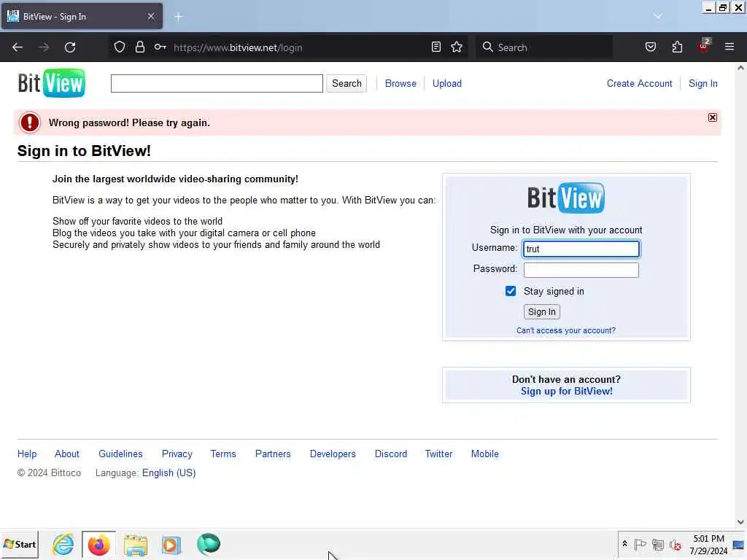Open the Developers footer link
747x560 pixels.
point(333,454)
